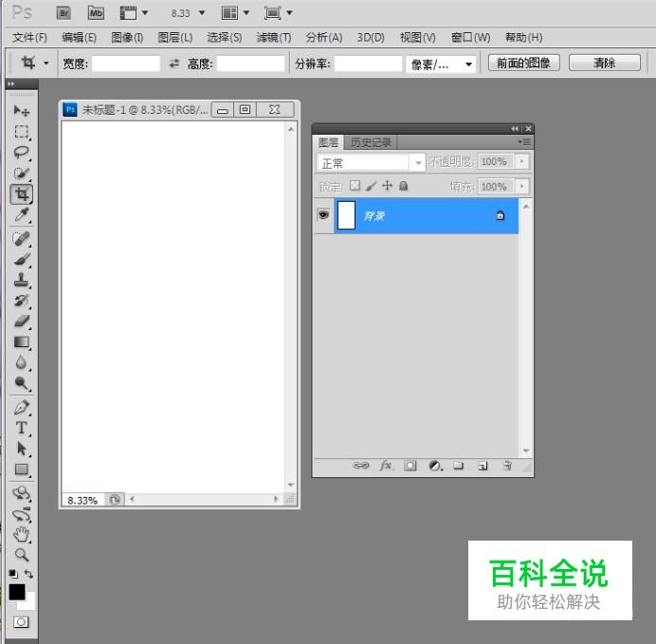Screen dimensions: 656x644
Task: Select the Horizontal Type tool
Action: point(22,428)
